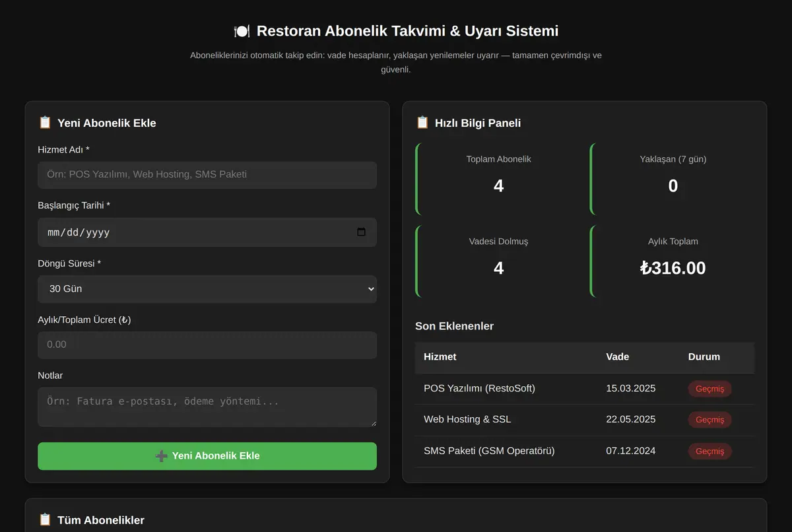Image resolution: width=792 pixels, height=532 pixels.
Task: Click the Restoran Abonelik Takvimi & Uyarı Sistemi title
Action: pos(408,31)
